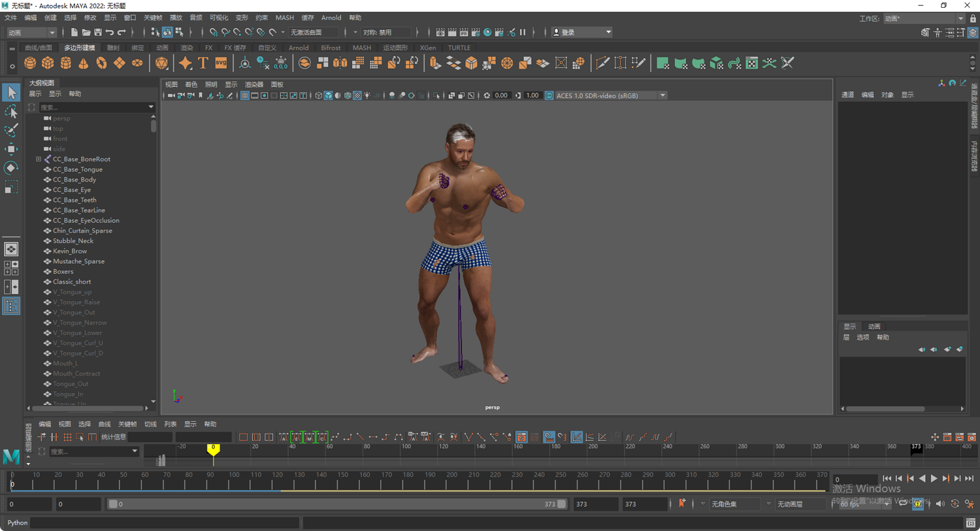Create a polygon cube from the shelf

pos(48,63)
